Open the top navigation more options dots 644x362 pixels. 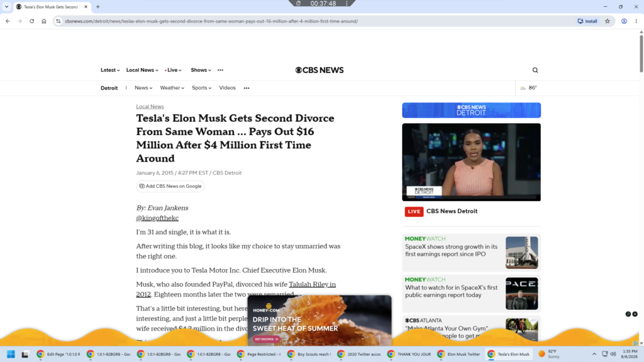221,70
